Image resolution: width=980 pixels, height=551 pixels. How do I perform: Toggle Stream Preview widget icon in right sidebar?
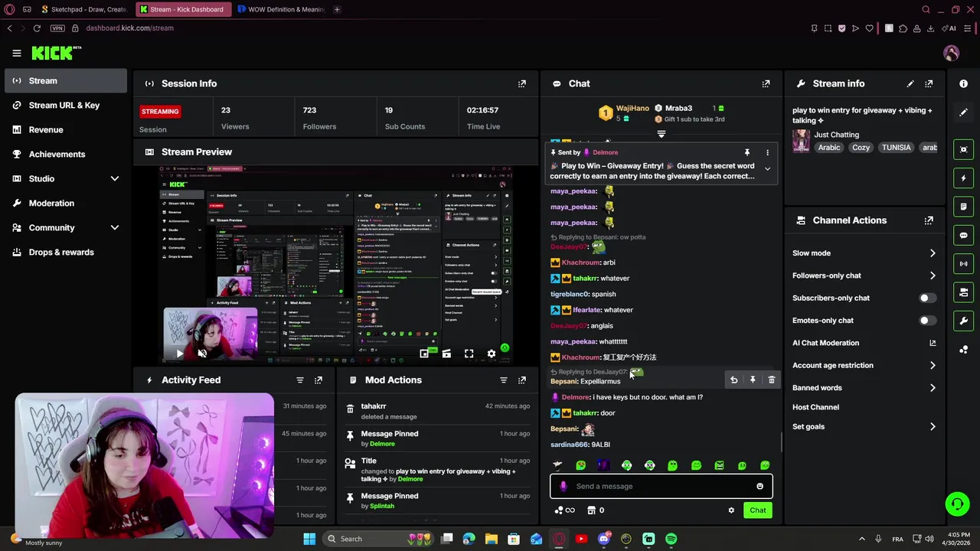coord(964,149)
